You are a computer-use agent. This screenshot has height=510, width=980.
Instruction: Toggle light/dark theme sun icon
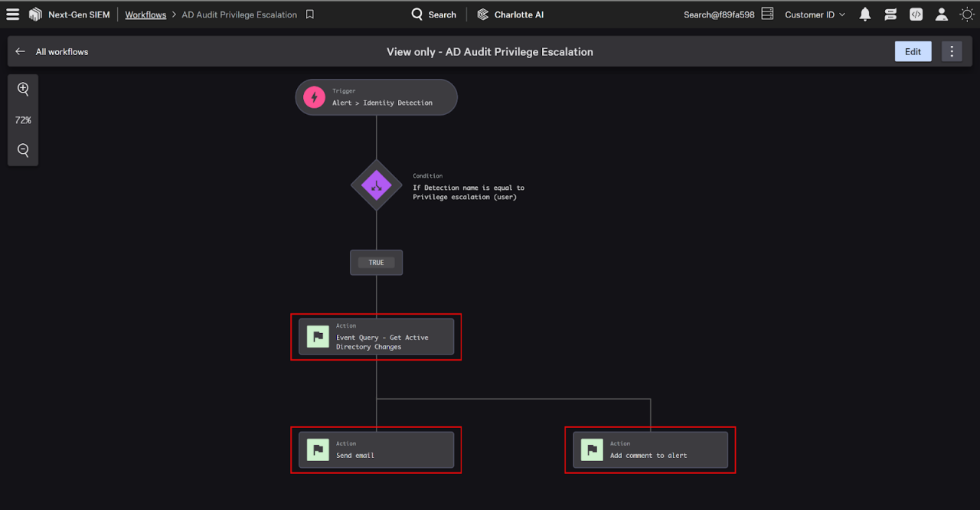[967, 15]
